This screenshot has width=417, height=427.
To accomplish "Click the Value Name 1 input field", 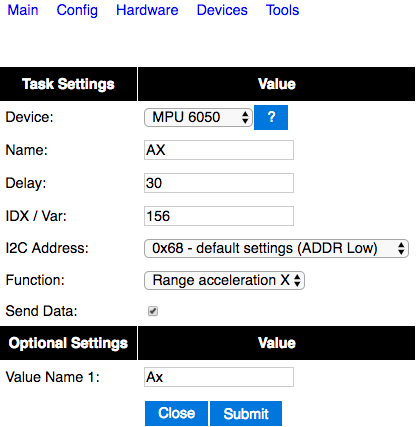I will tap(219, 377).
